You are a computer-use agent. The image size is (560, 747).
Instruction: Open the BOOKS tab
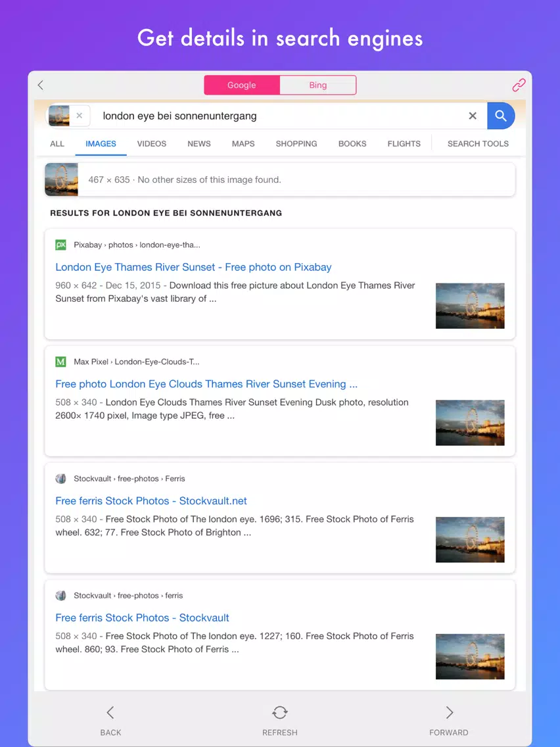[352, 144]
